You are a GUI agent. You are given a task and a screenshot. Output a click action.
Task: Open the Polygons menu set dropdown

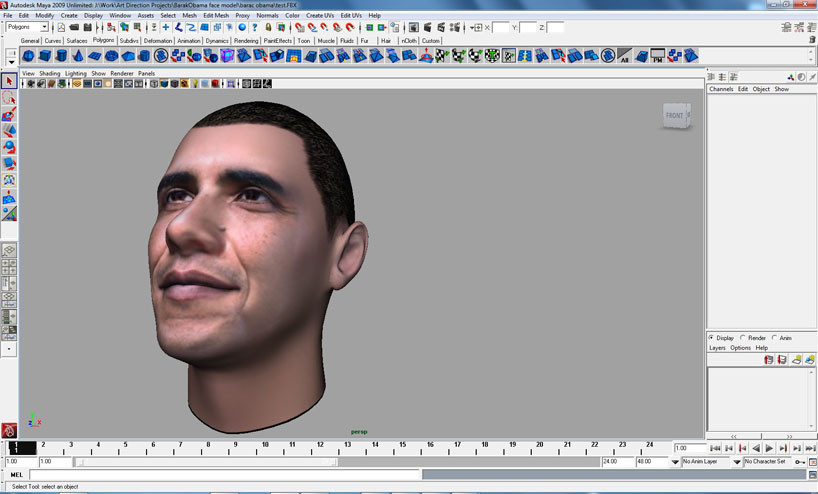[43, 27]
